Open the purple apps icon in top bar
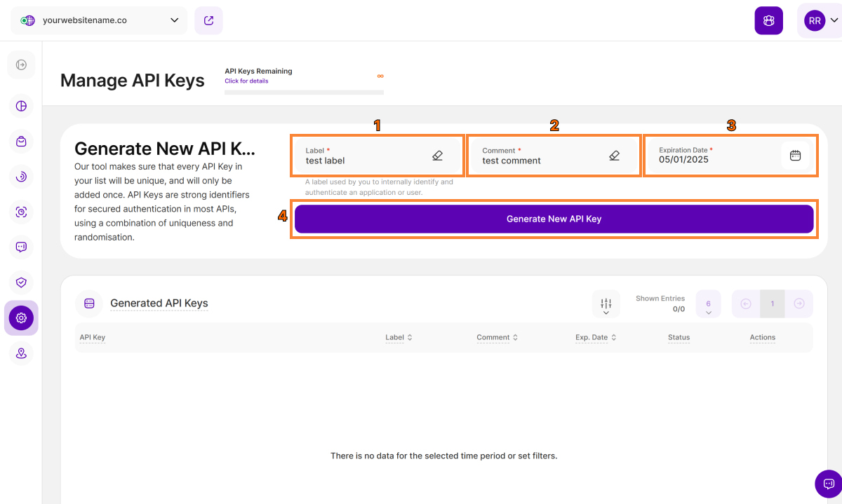This screenshot has height=504, width=842. (x=768, y=20)
